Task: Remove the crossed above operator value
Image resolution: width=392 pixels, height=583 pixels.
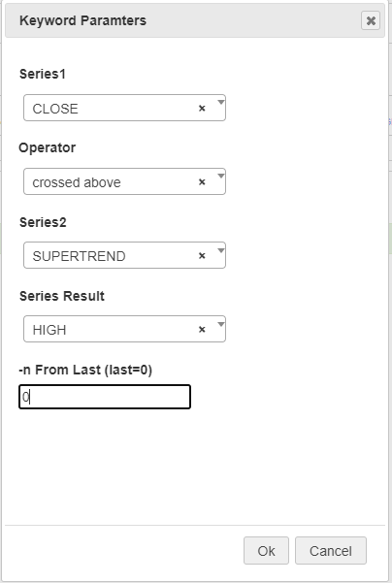Action: 202,181
